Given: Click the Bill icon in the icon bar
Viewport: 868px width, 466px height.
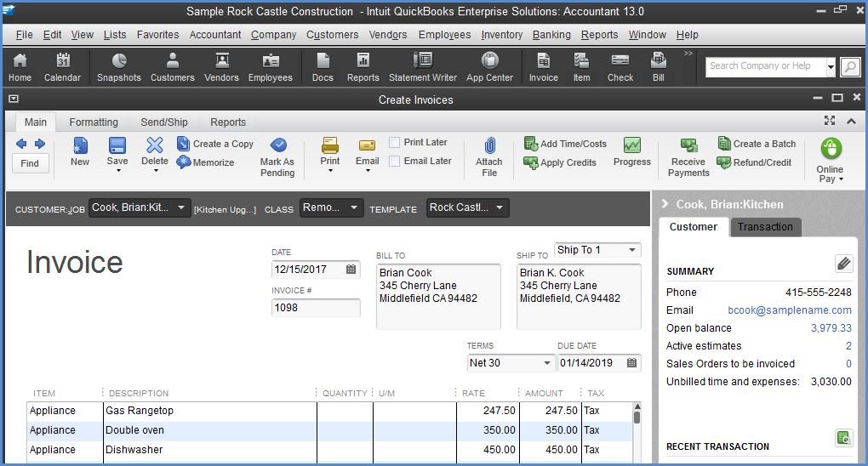Looking at the screenshot, I should click(658, 67).
